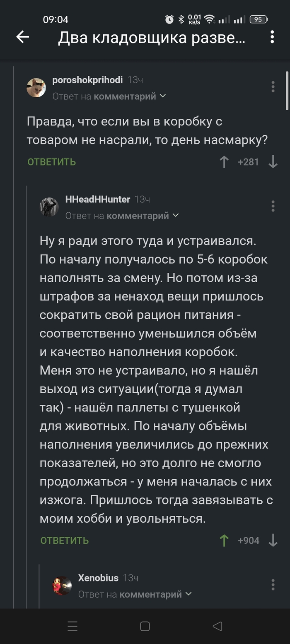Click the comments scrollbar thumb
290x644 pixels.
(287, 90)
